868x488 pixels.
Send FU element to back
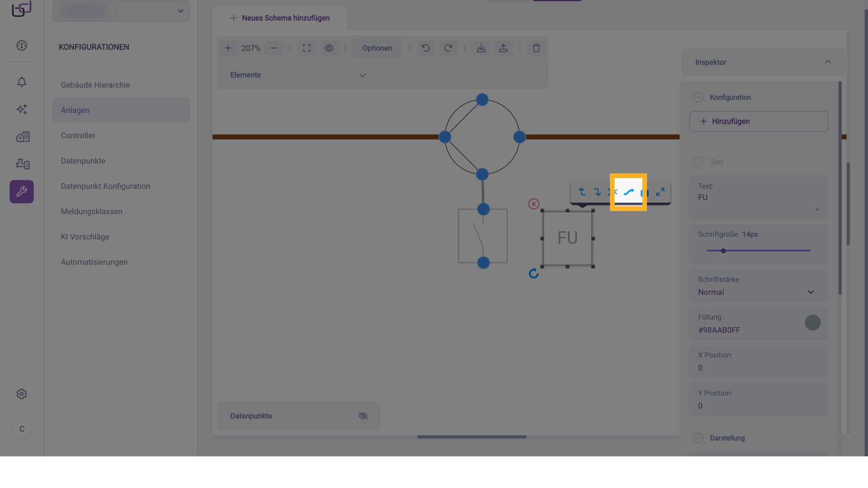[x=598, y=192]
